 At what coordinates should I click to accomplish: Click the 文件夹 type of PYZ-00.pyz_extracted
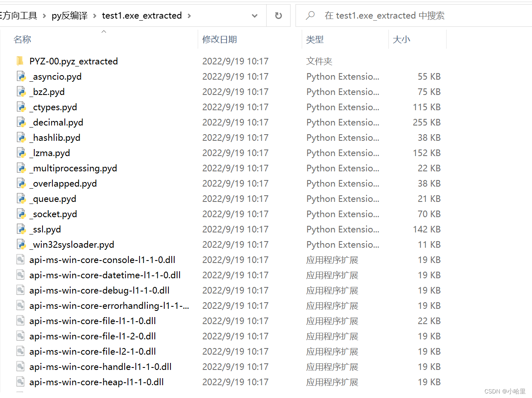319,61
